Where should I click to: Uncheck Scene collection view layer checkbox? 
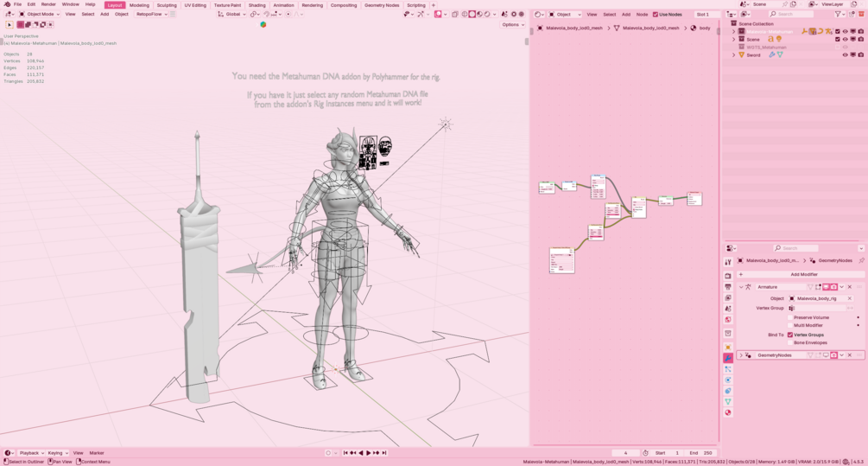[x=838, y=40]
